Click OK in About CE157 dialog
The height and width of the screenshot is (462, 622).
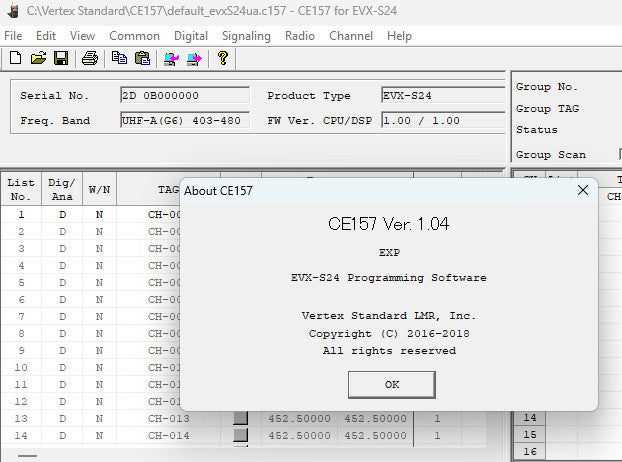[392, 385]
